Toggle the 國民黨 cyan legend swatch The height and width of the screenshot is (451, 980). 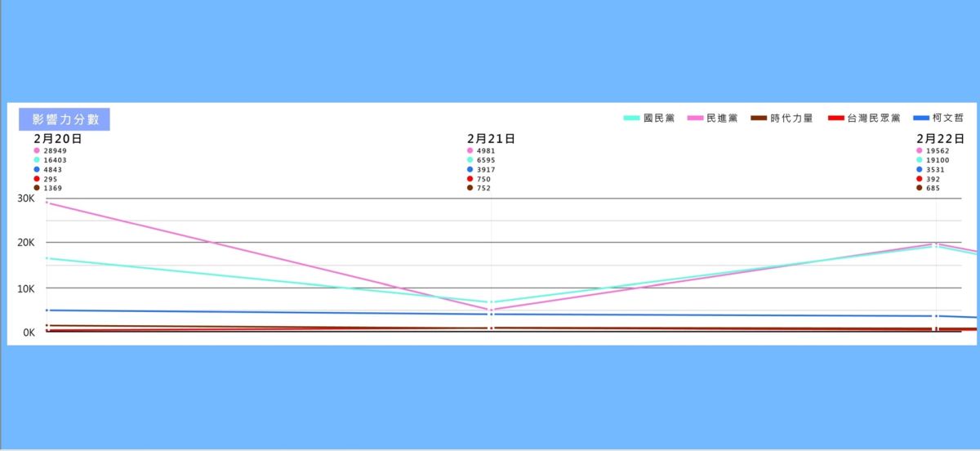[x=631, y=118]
